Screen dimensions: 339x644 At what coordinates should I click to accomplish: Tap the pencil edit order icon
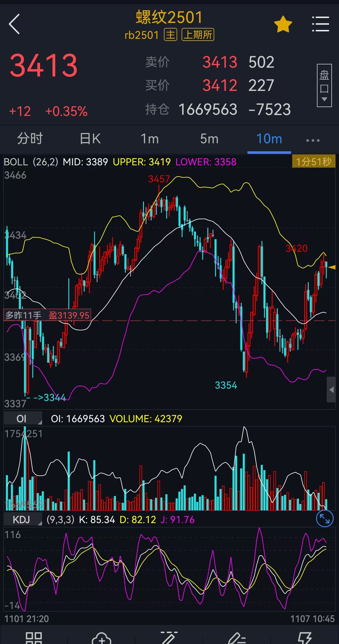pyautogui.click(x=237, y=638)
